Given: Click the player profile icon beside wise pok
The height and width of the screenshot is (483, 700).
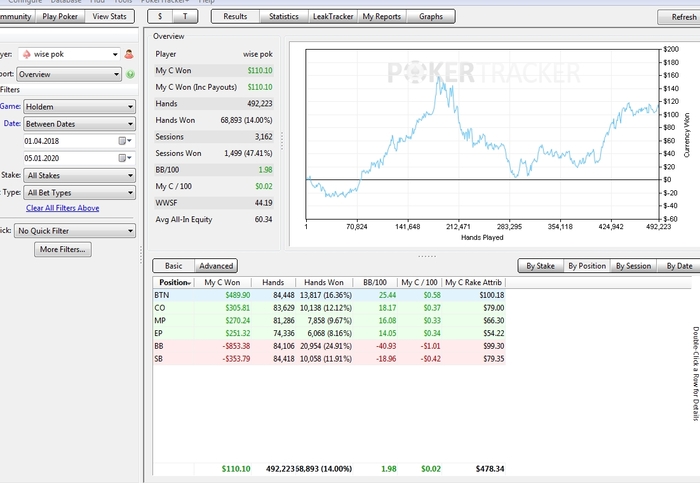Looking at the screenshot, I should (x=129, y=54).
